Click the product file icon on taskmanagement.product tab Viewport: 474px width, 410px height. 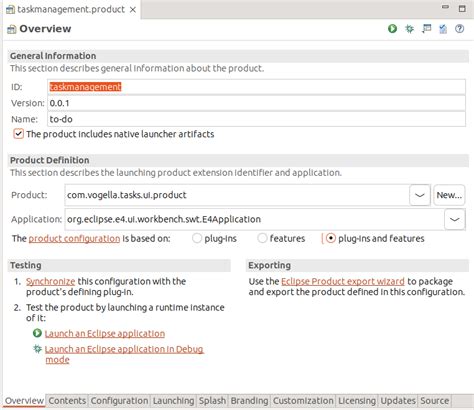tap(10, 9)
